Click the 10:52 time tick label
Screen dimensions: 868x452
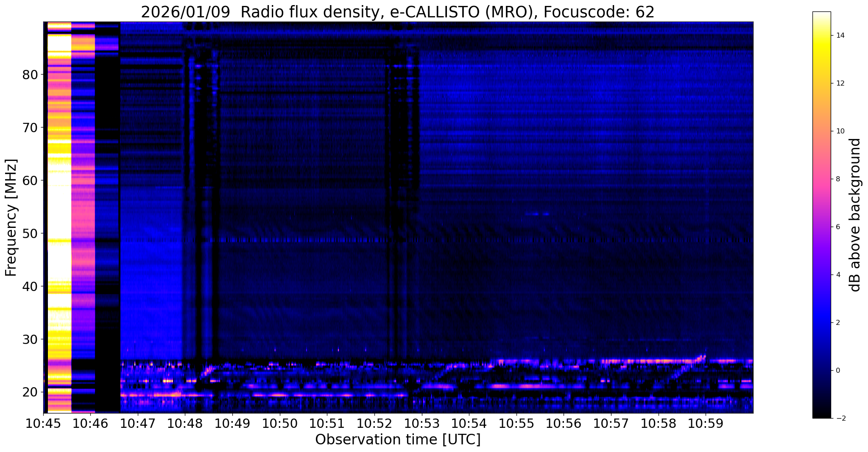coord(374,424)
